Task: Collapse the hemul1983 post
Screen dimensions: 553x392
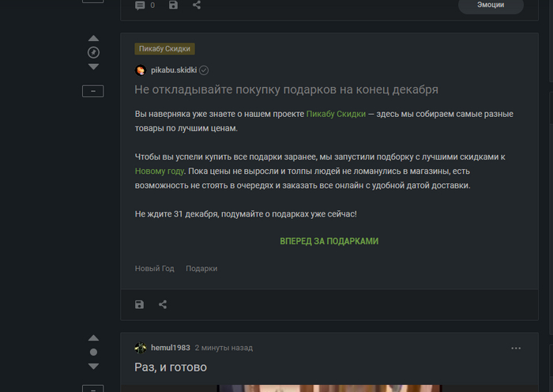Action: (x=92, y=389)
